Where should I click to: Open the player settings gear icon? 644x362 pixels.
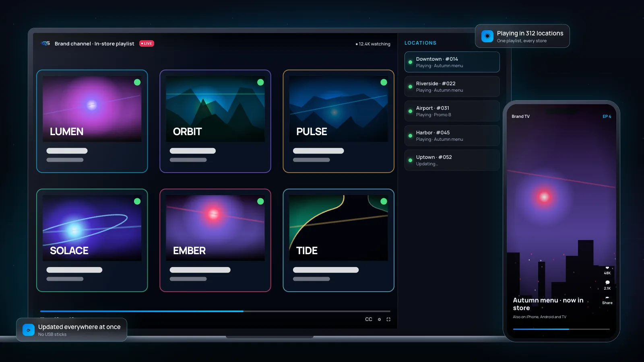point(379,319)
